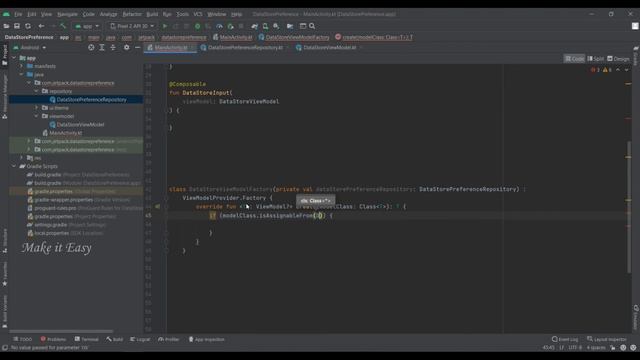The image size is (640, 360).
Task: Collapse the Gradle Scripts node
Action: click(14, 167)
